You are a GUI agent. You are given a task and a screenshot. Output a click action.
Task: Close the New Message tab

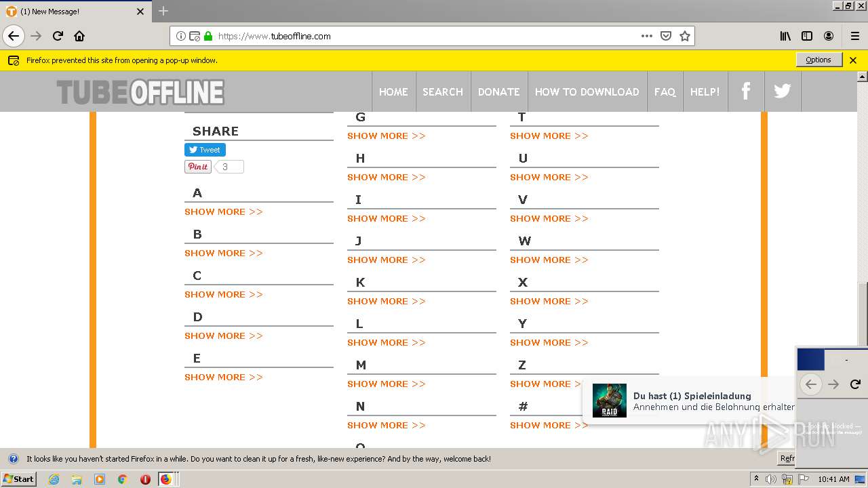click(140, 12)
